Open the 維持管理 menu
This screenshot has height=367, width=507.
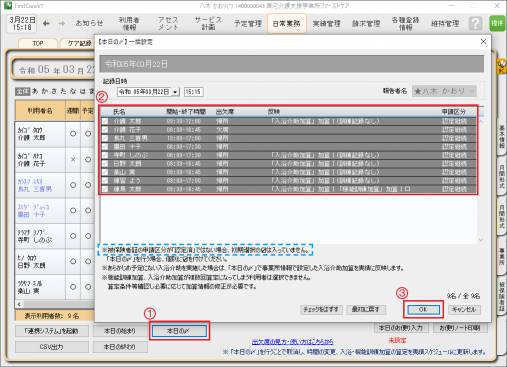pos(445,24)
